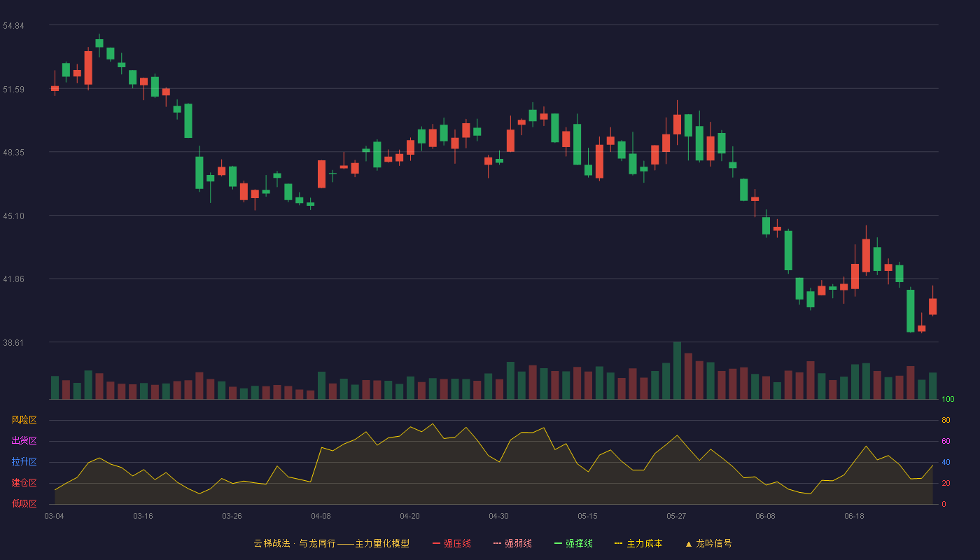Screen dimensions: 980x560
Task: Click the blue 40 indicator scale label
Action: click(x=946, y=463)
